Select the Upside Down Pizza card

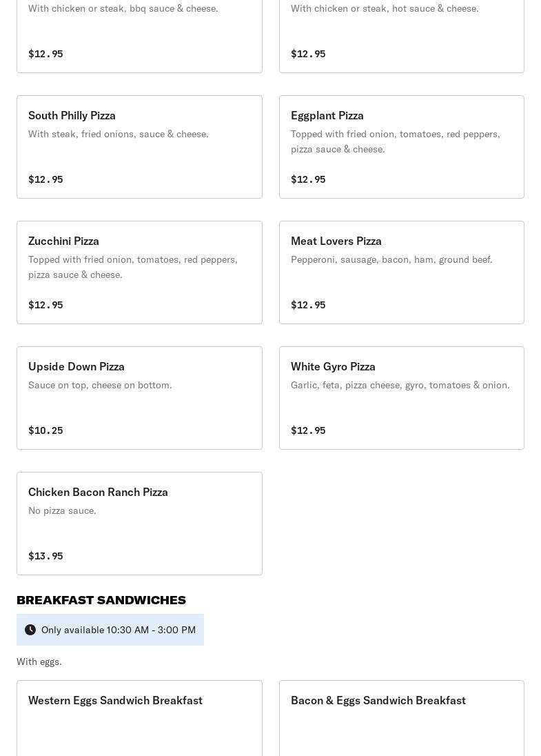click(140, 398)
